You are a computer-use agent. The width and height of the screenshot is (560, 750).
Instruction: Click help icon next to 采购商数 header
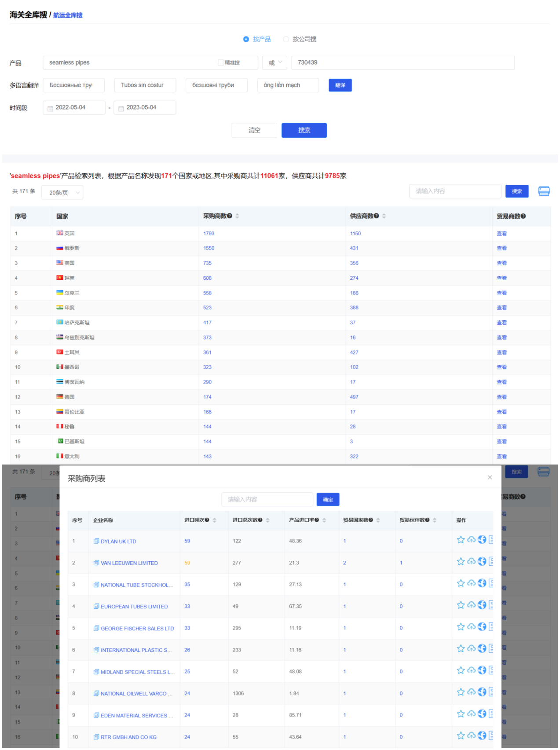click(x=230, y=216)
